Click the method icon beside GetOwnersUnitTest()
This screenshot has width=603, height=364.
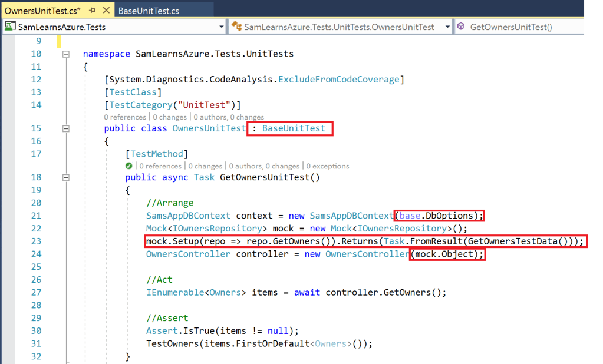(461, 27)
